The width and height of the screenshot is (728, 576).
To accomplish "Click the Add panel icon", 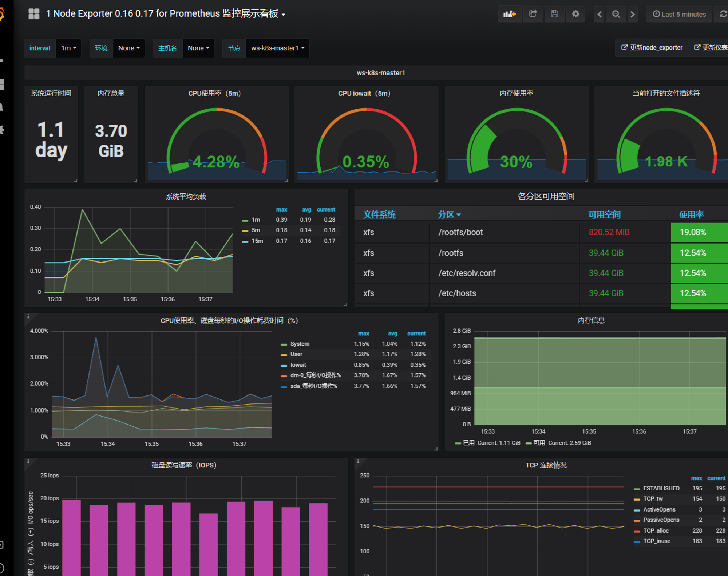I will [509, 14].
